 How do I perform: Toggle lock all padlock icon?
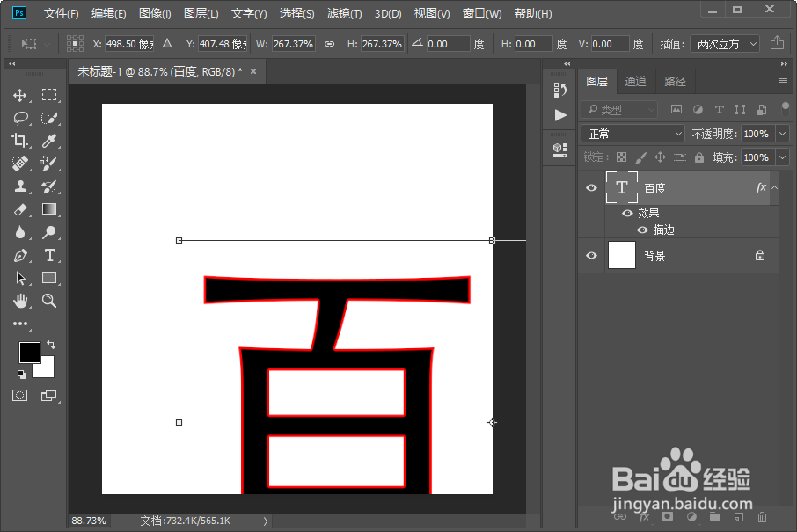click(699, 157)
